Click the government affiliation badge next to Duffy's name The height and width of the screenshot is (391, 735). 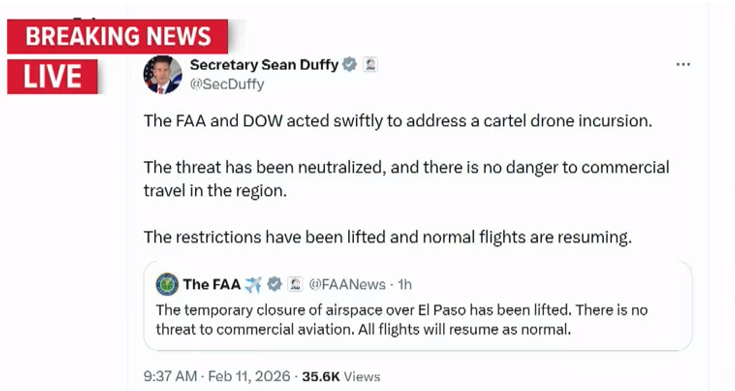pyautogui.click(x=370, y=64)
